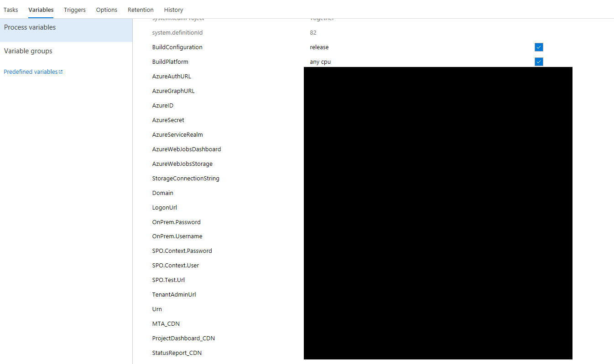Click the StorageConnectionString variable name field
This screenshot has height=364, width=614.
click(186, 178)
